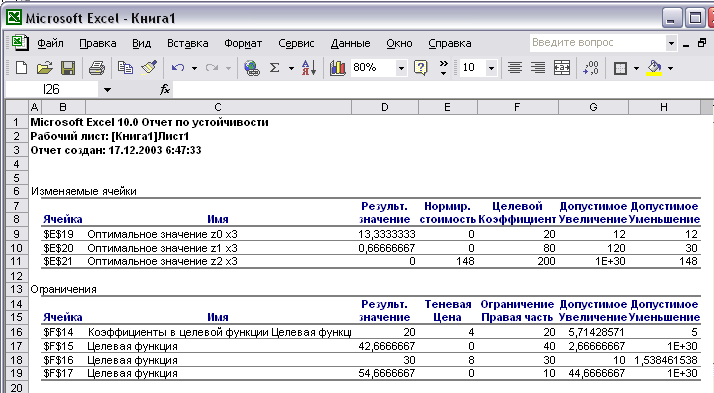Click the AutoSum sigma icon

[x=275, y=68]
